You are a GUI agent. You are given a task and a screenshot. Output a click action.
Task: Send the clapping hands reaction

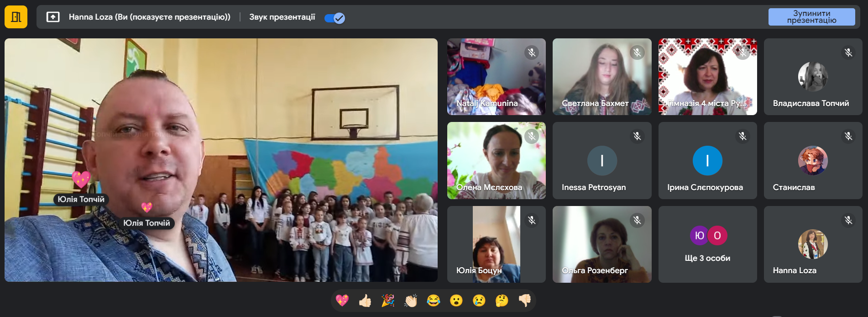(410, 300)
